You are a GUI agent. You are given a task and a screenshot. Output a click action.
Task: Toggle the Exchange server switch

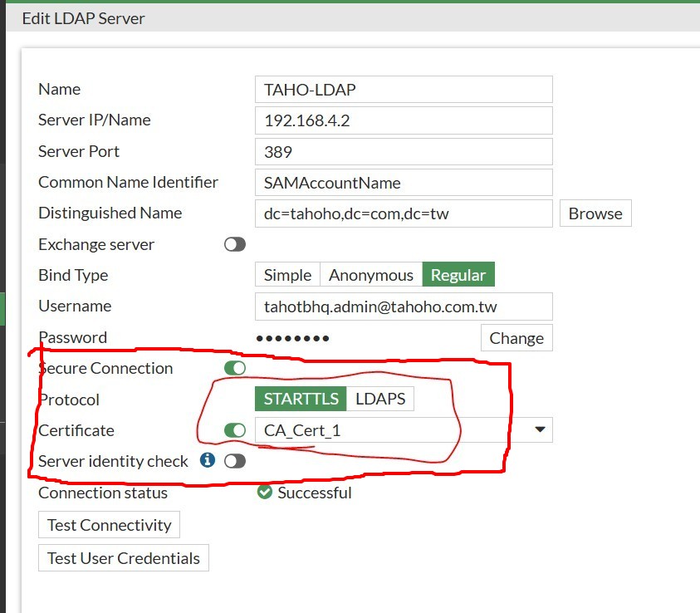point(235,244)
